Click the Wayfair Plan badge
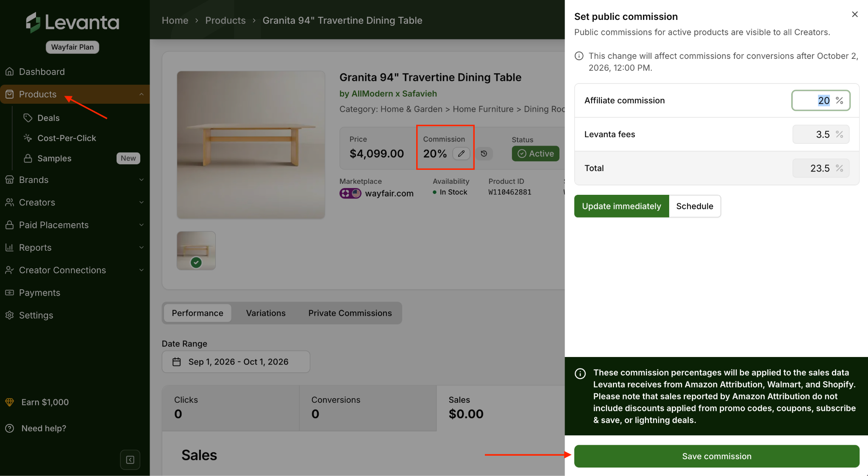 72,47
